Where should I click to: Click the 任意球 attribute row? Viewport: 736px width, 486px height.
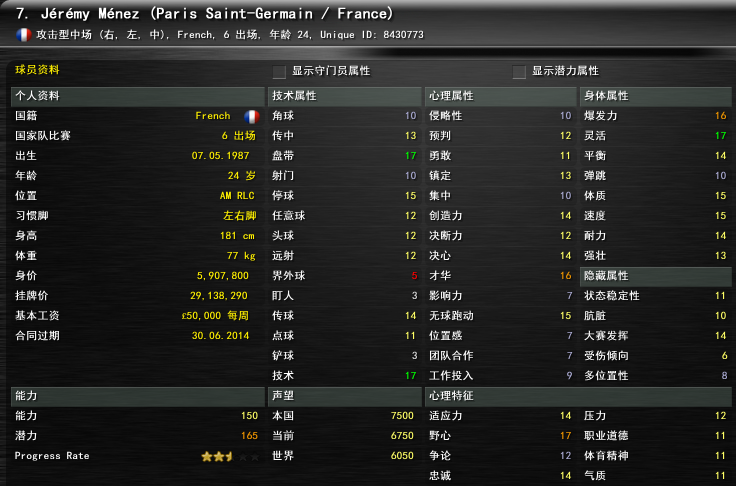pos(344,216)
